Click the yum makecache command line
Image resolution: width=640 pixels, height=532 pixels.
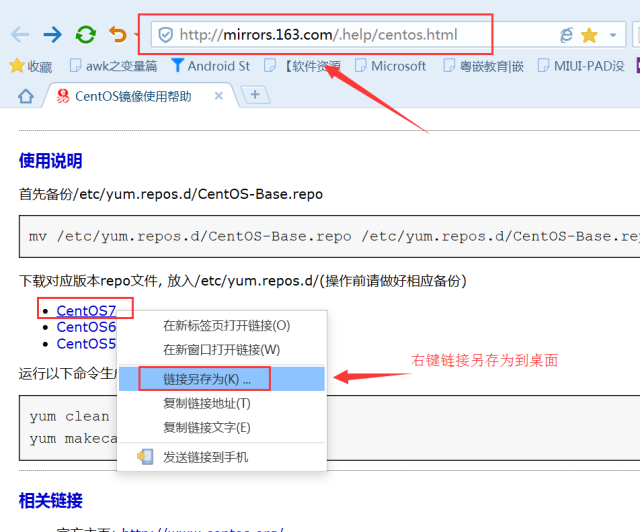pos(73,439)
